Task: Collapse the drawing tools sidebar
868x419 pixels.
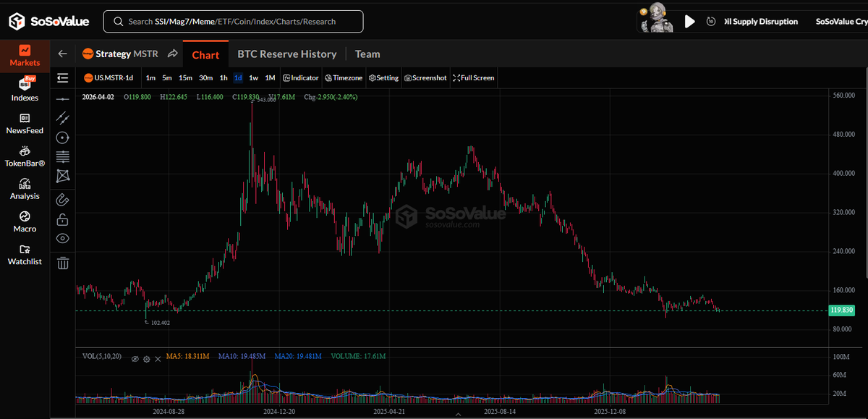Action: (x=63, y=77)
